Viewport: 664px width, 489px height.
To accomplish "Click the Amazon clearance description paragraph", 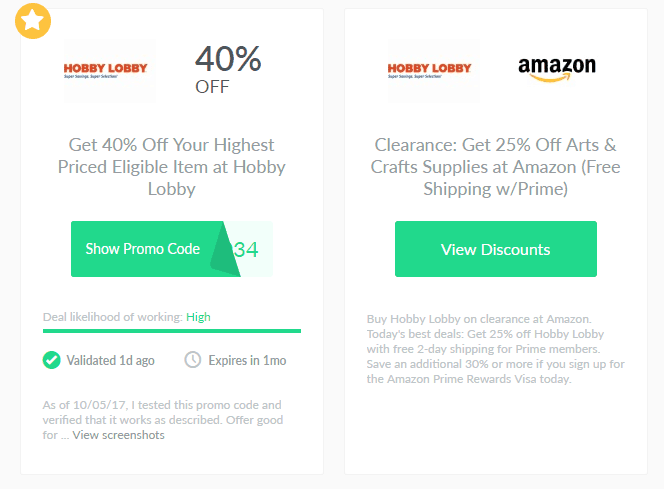I will pyautogui.click(x=495, y=349).
